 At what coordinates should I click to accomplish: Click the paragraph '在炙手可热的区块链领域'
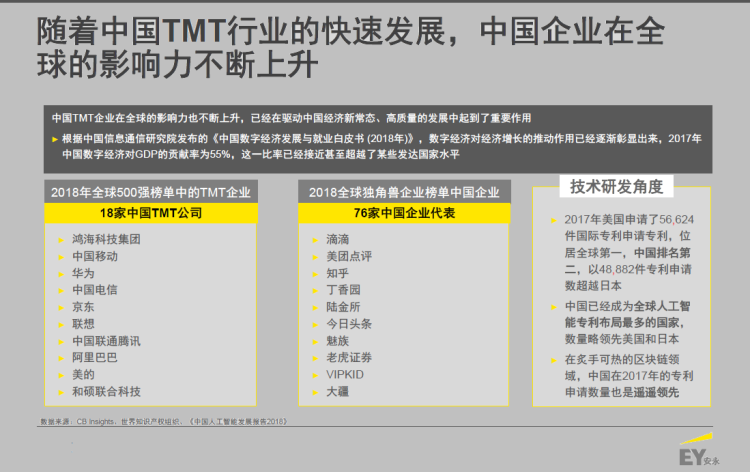coord(629,376)
